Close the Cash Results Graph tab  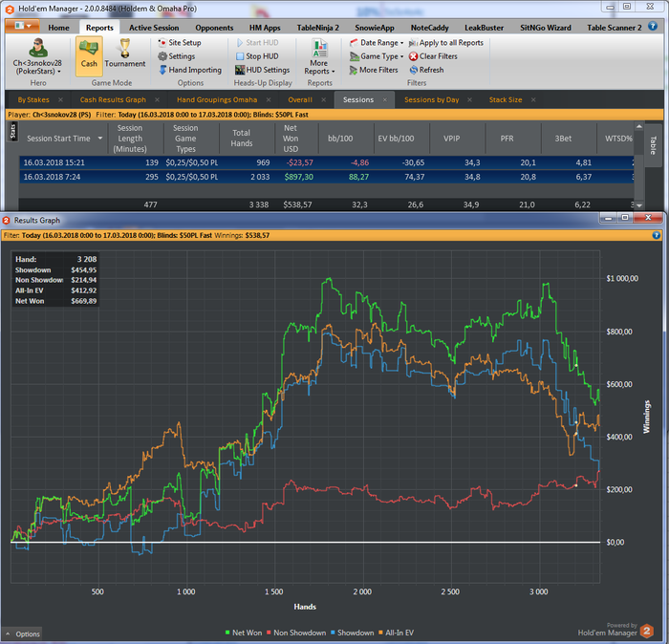coord(157,99)
